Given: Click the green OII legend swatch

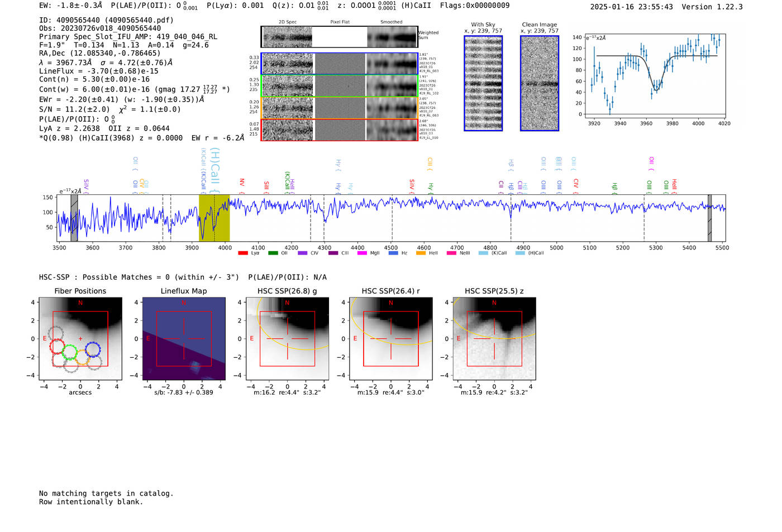Looking at the screenshot, I should click(273, 253).
